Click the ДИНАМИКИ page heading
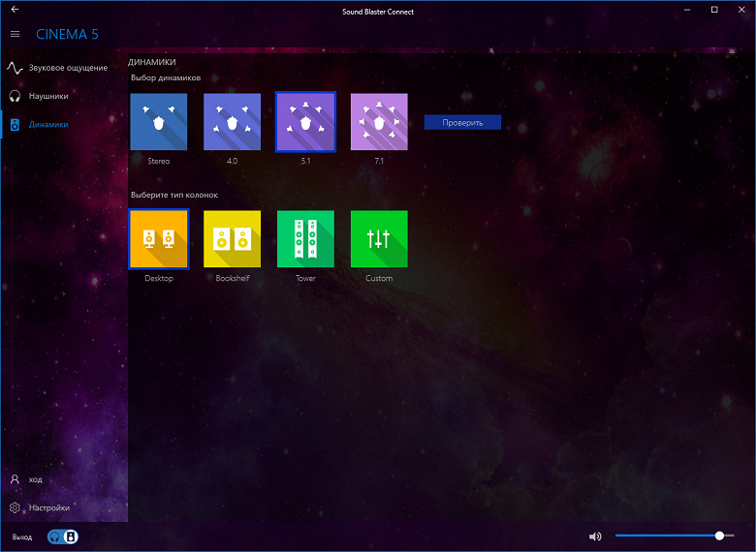The height and width of the screenshot is (552, 756). pyautogui.click(x=152, y=62)
